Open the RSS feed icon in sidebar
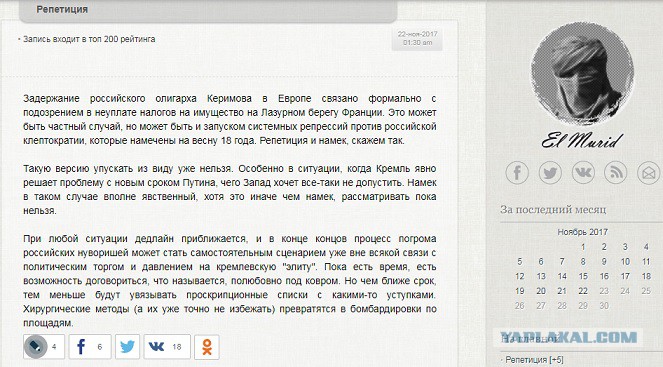Viewport: 663px width, 367px height. tap(616, 173)
